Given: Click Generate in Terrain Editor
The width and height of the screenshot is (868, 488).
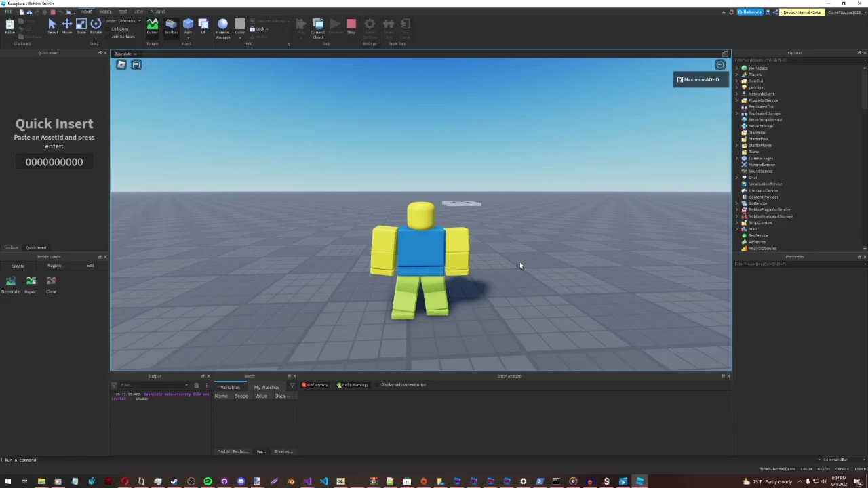Looking at the screenshot, I should 10,285.
